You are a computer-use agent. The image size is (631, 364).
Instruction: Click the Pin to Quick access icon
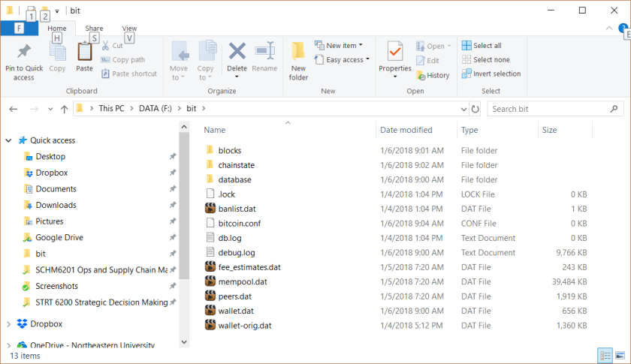23,53
